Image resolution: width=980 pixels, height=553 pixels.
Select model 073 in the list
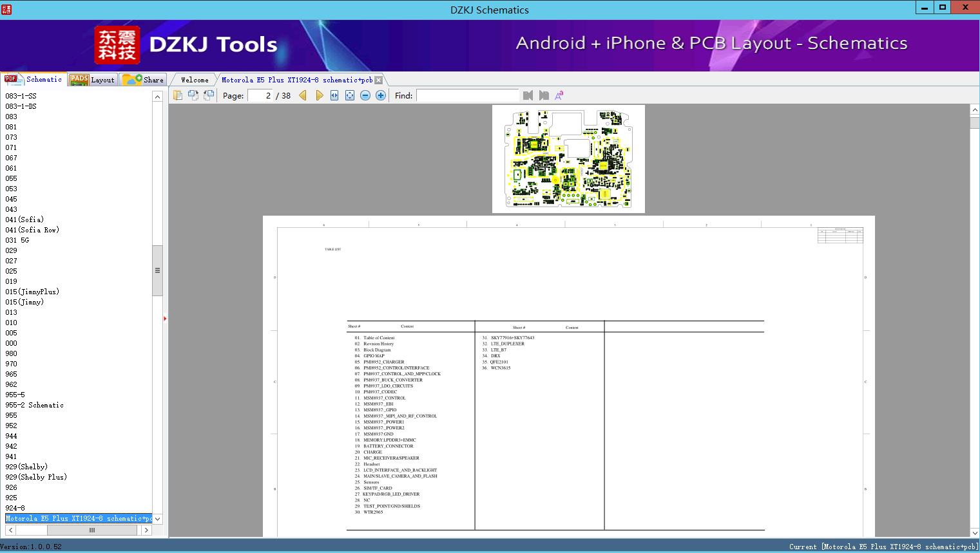tap(11, 137)
